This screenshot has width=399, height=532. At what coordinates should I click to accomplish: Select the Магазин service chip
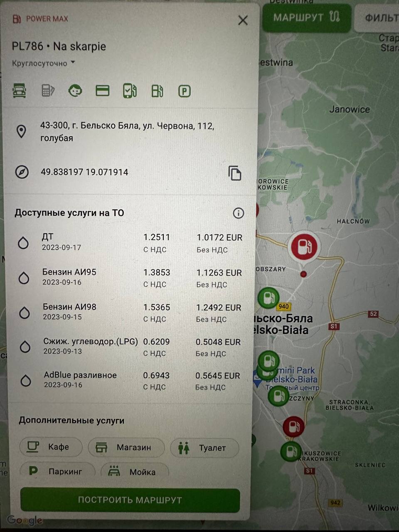[126, 448]
